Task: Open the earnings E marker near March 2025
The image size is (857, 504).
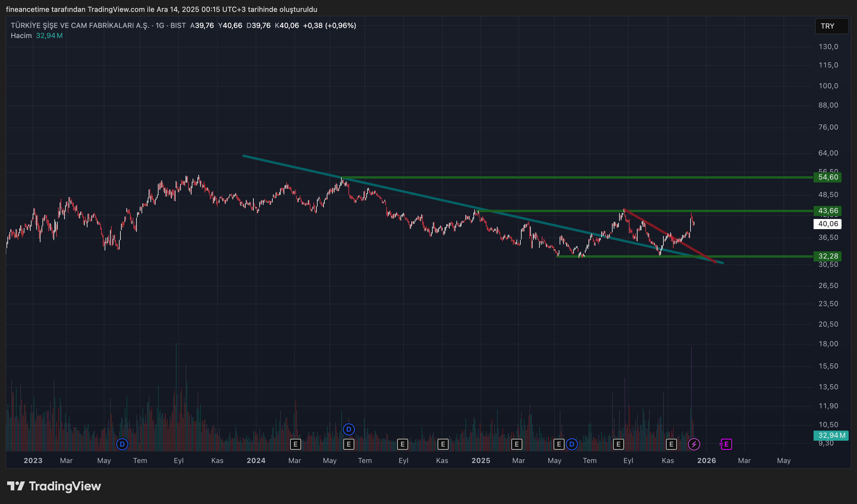Action: pyautogui.click(x=517, y=444)
